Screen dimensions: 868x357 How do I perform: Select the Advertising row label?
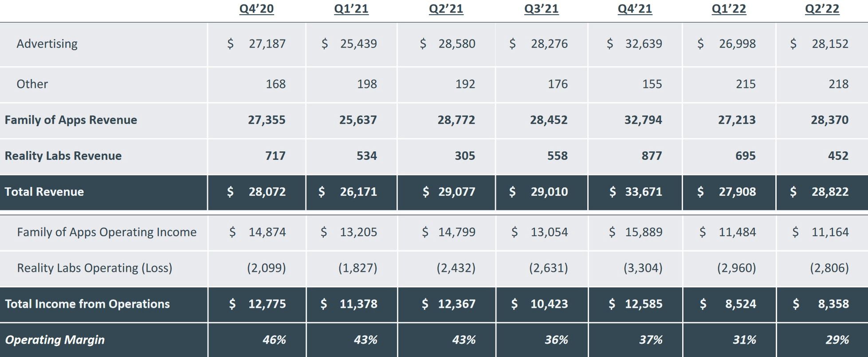tap(47, 44)
